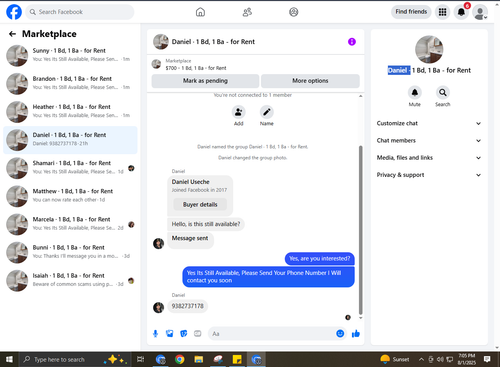Click the taskbar clock and date
500x367 pixels.
467,359
